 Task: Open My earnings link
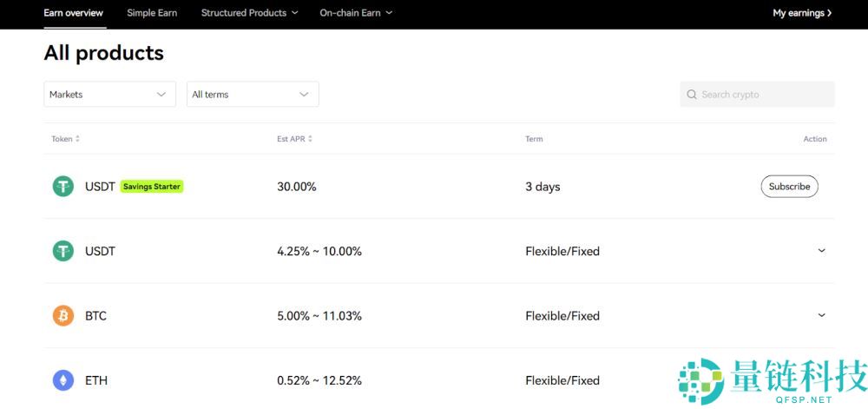[x=802, y=13]
